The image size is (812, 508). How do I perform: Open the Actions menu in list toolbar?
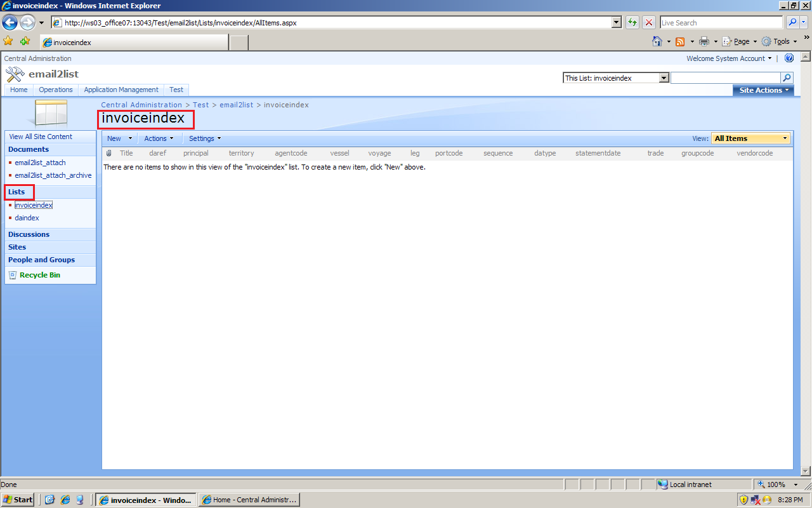(x=159, y=138)
